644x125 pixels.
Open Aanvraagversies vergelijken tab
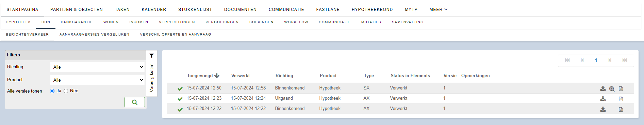[94, 34]
